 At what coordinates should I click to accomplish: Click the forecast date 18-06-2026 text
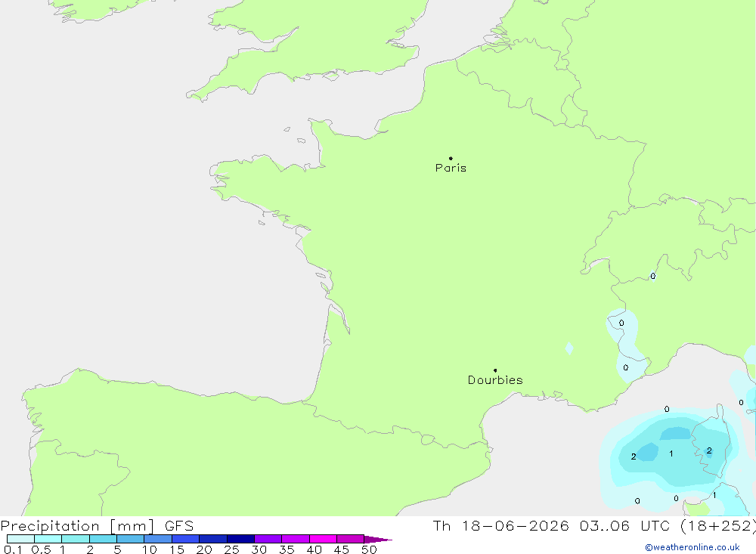point(515,526)
